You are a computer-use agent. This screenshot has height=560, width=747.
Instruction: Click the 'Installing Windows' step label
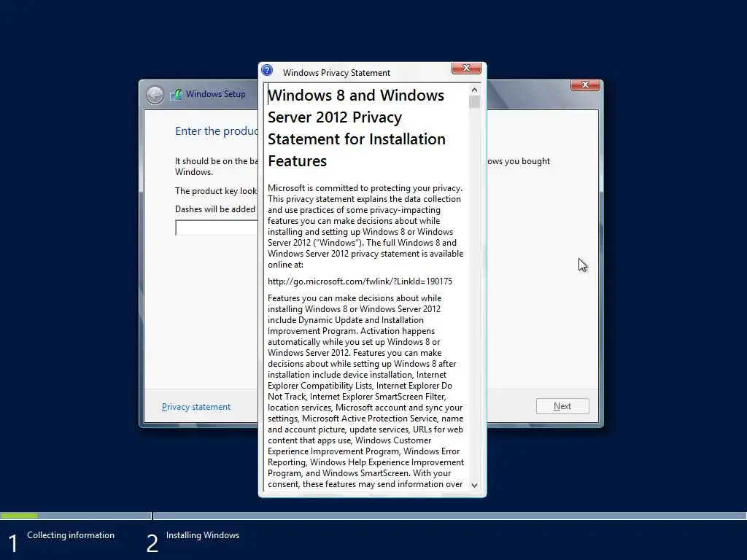(x=203, y=535)
